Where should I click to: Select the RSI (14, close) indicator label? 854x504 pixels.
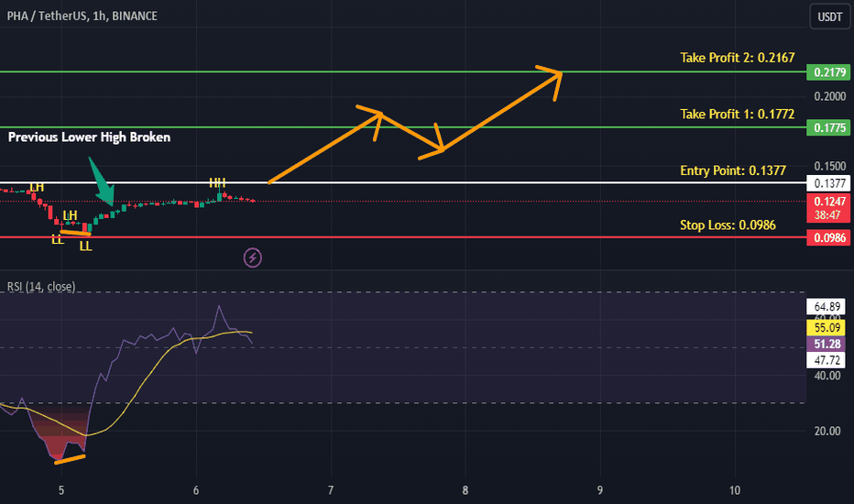(x=41, y=286)
